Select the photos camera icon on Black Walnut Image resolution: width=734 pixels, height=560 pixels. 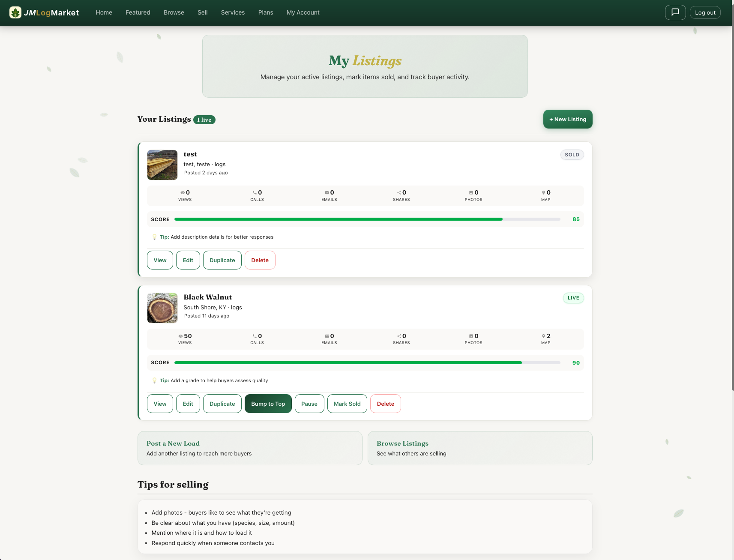tap(470, 336)
